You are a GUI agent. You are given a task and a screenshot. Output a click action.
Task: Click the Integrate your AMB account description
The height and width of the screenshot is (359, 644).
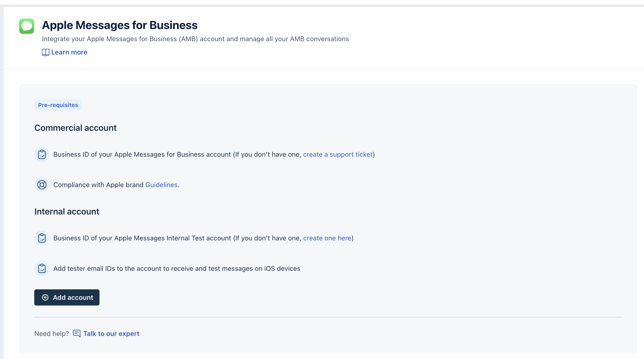click(195, 39)
